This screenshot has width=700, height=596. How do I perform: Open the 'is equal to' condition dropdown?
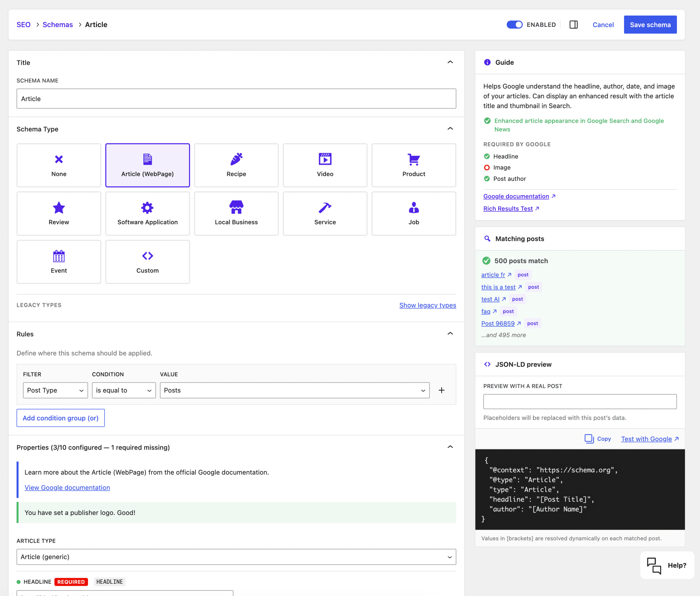(x=124, y=390)
